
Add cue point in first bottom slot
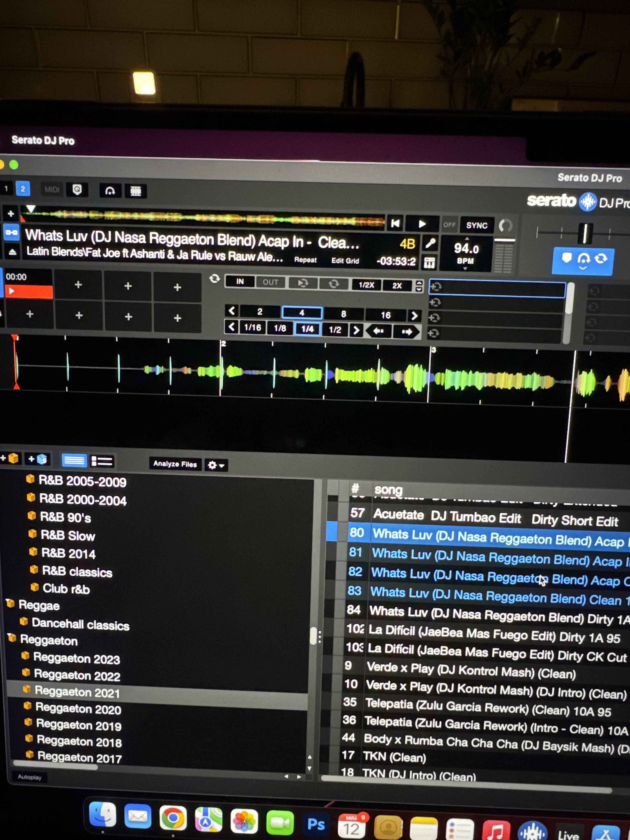(x=30, y=314)
